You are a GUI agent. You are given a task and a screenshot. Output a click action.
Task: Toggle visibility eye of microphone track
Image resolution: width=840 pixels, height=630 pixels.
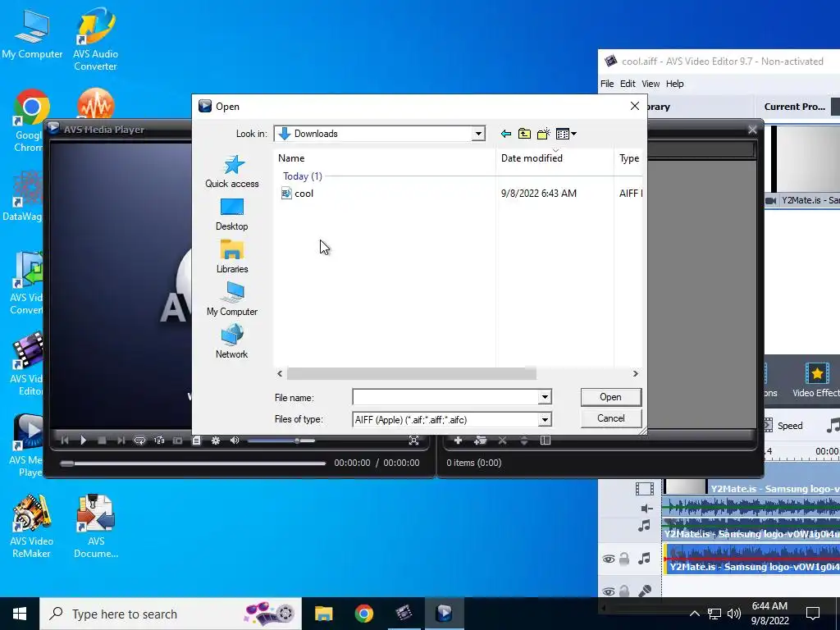pos(609,591)
